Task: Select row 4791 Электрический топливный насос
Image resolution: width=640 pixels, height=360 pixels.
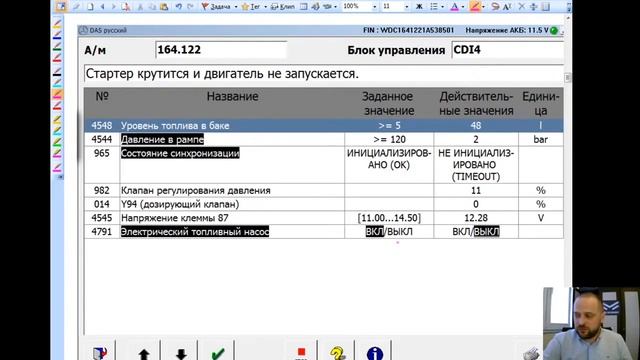Action: pyautogui.click(x=324, y=231)
